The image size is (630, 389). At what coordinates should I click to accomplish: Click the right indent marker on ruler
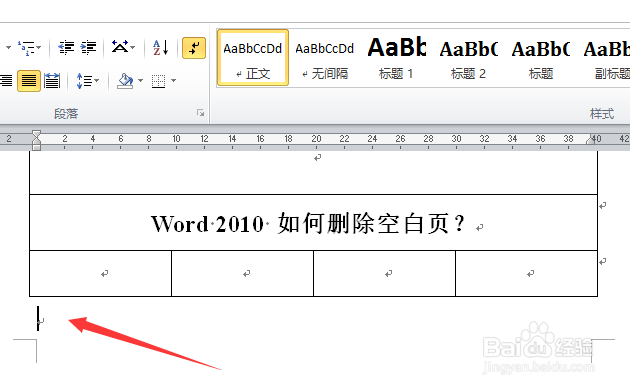coord(590,140)
